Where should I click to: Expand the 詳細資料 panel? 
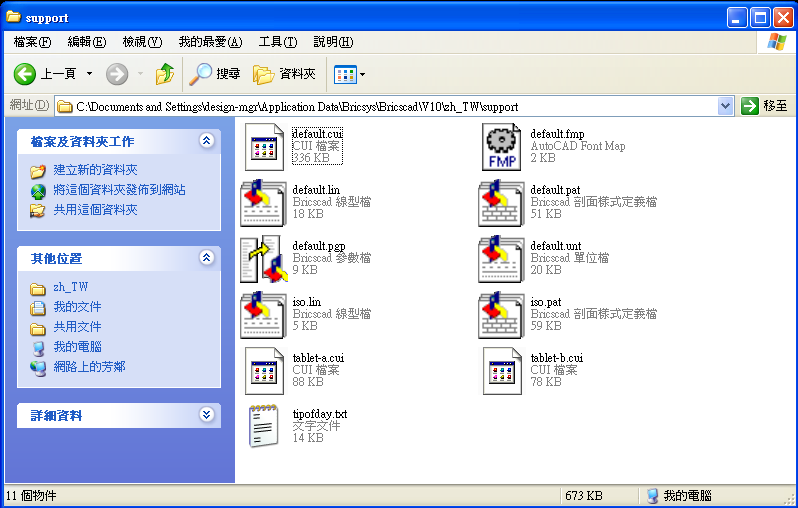(206, 415)
